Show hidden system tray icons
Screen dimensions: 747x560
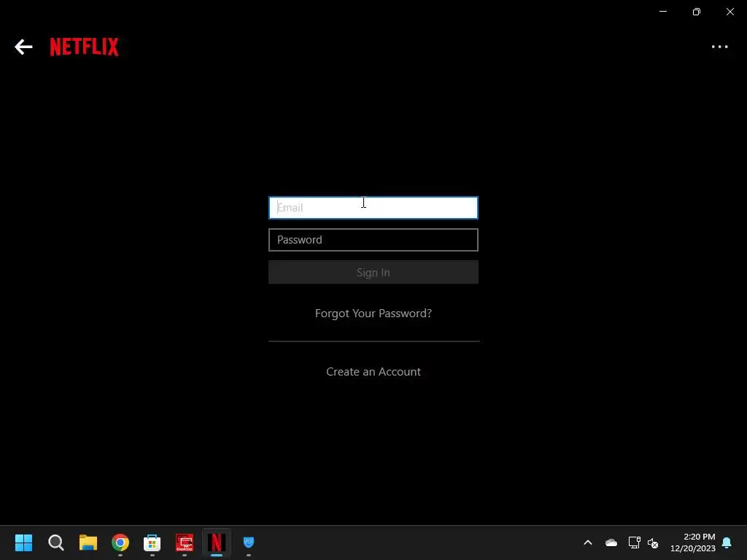588,542
